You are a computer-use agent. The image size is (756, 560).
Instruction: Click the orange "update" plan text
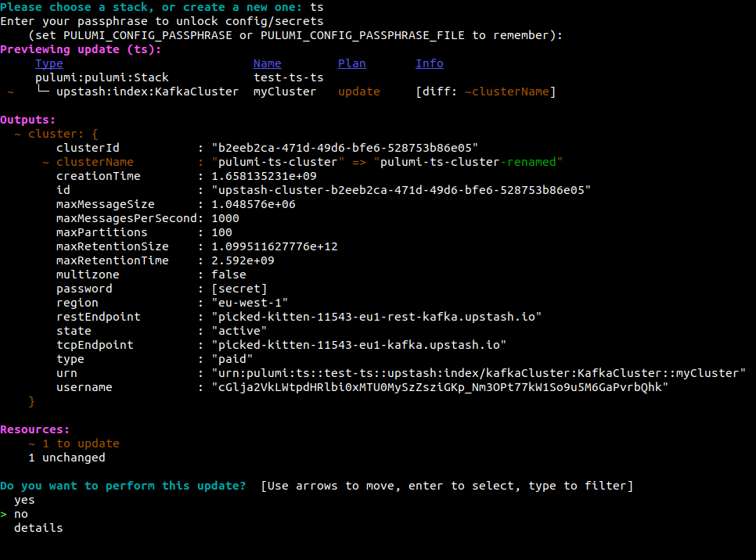(x=358, y=92)
